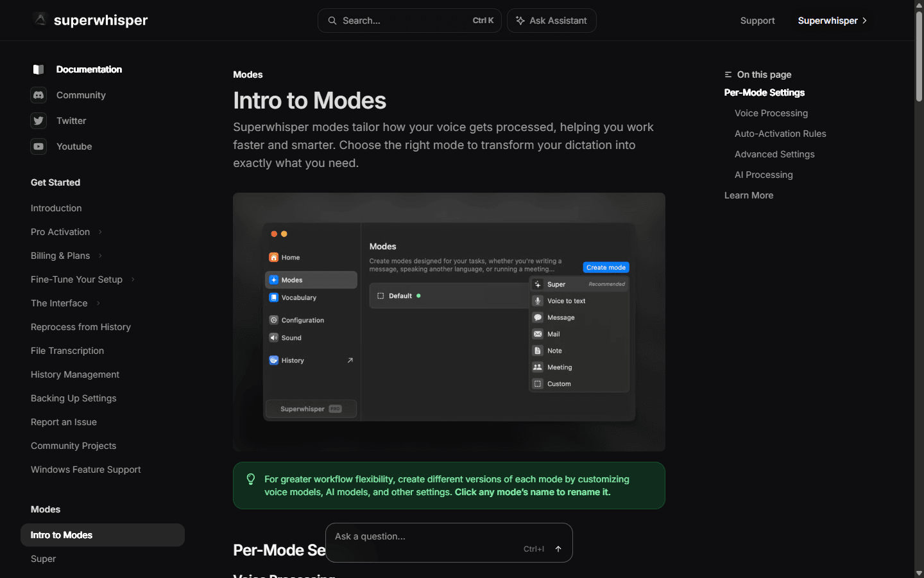Jump to Voice Processing section
924x578 pixels.
[771, 113]
